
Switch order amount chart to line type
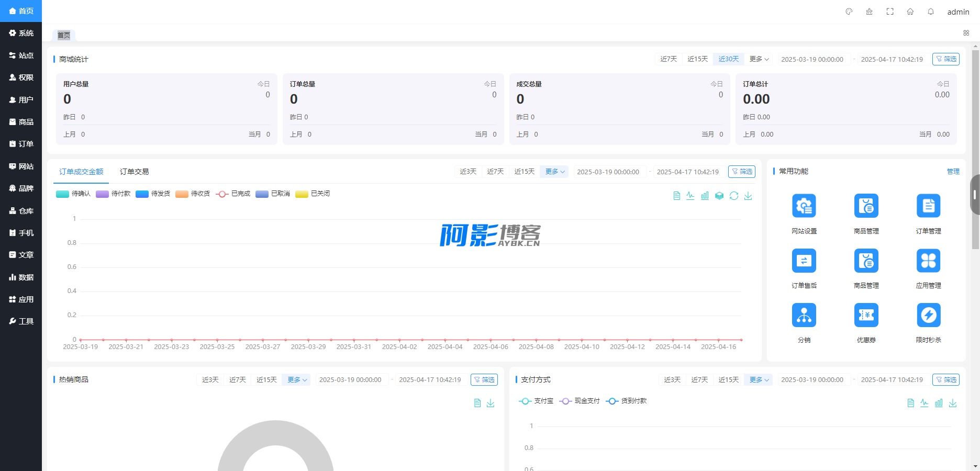pyautogui.click(x=691, y=196)
